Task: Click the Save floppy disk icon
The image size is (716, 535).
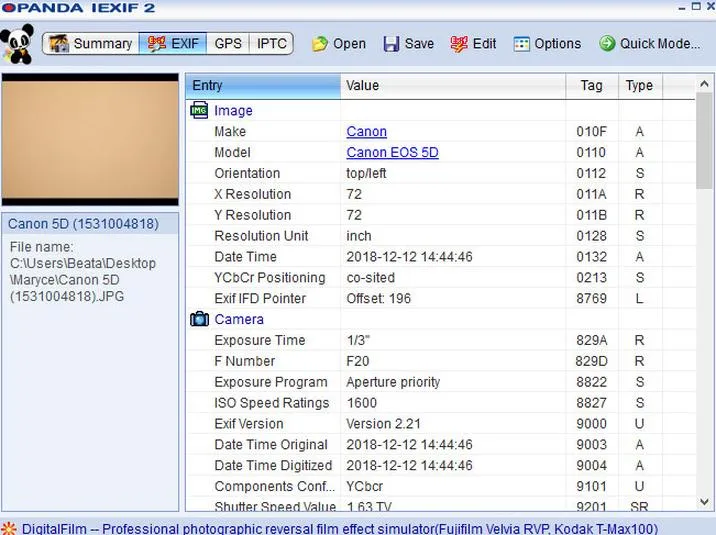Action: point(391,44)
